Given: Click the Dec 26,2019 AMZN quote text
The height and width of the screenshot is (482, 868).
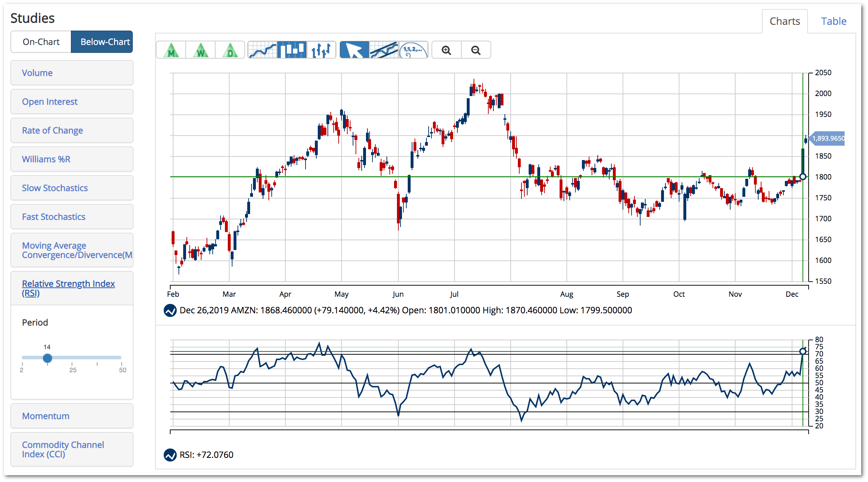Looking at the screenshot, I should tap(406, 310).
